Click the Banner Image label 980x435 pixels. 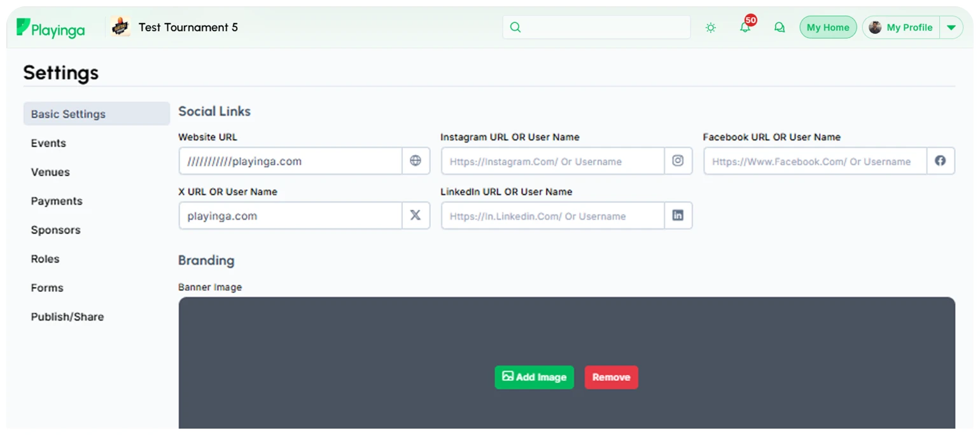click(x=210, y=287)
